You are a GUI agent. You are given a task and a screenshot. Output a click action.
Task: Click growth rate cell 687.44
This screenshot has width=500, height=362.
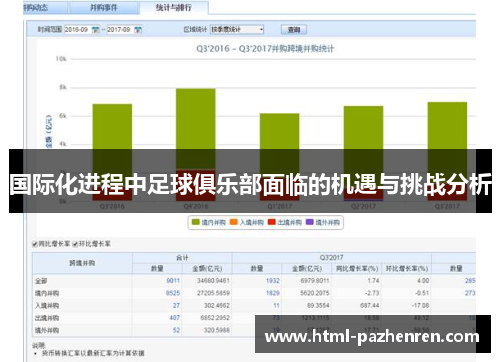click(370, 306)
